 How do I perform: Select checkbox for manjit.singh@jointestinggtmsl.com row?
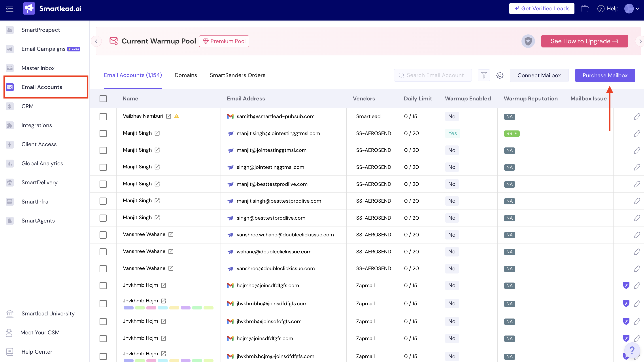pos(103,134)
